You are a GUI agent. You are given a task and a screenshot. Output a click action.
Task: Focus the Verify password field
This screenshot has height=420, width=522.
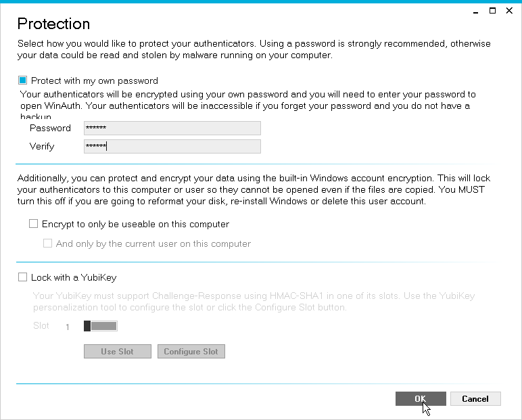click(172, 147)
